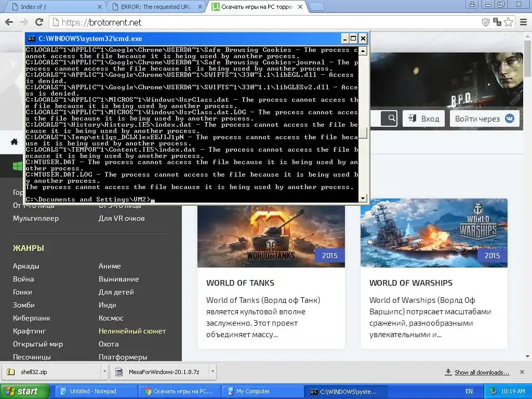
Task: Switch to Chrome Скачать игры taskbar button
Action: pos(179,391)
